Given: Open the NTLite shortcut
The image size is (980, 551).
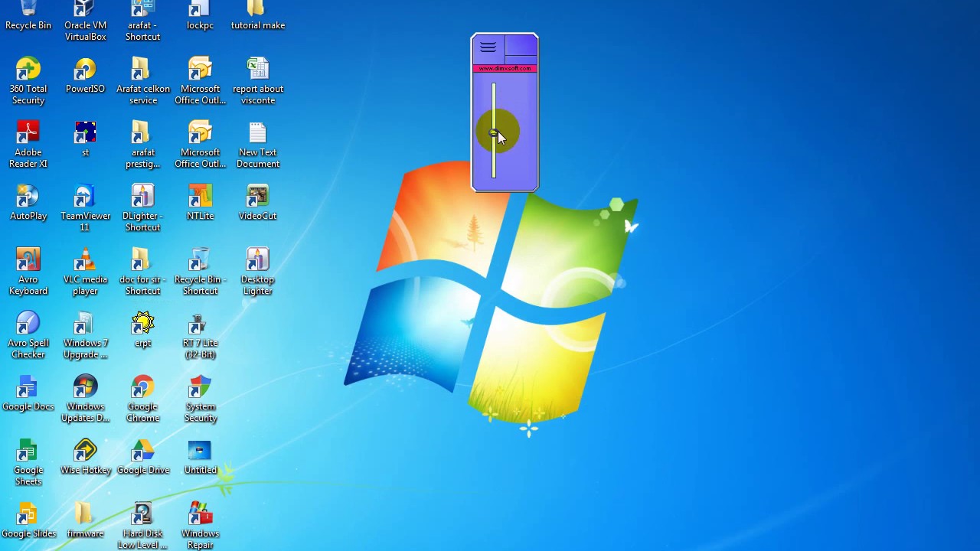Looking at the screenshot, I should click(200, 202).
